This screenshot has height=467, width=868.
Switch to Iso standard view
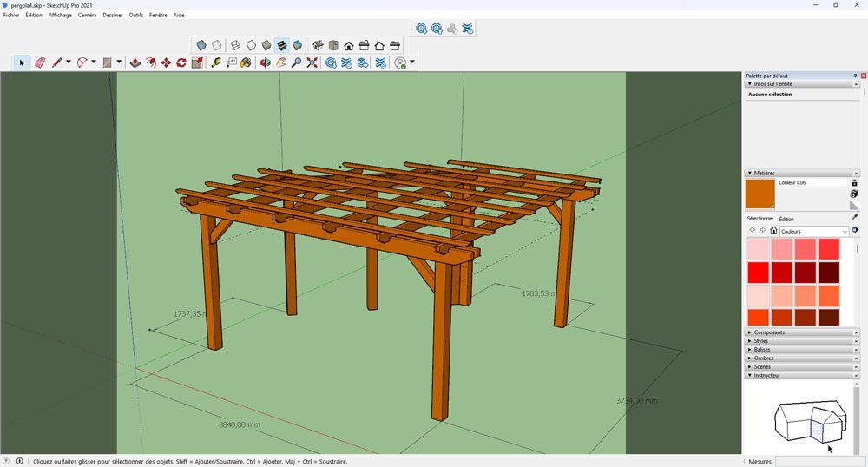[x=318, y=45]
